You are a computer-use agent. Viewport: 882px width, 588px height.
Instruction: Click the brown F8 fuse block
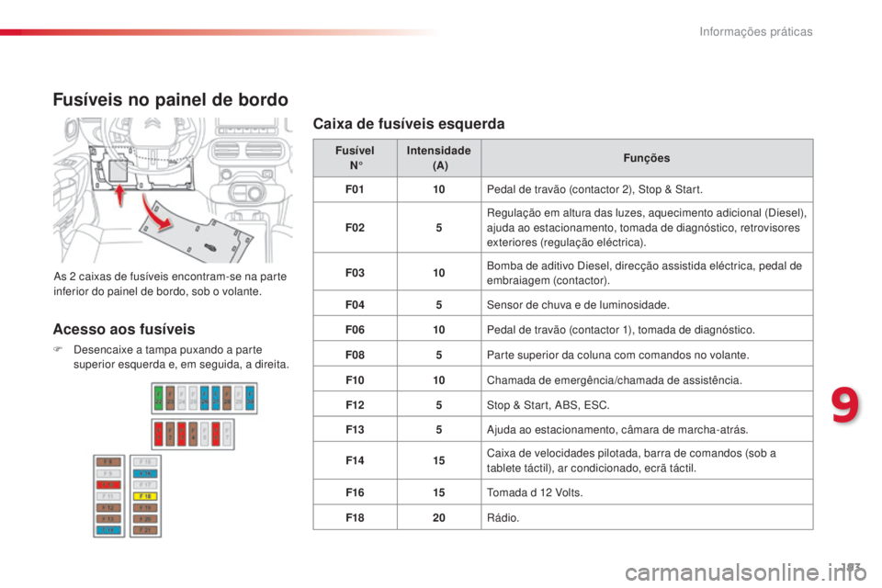[108, 462]
